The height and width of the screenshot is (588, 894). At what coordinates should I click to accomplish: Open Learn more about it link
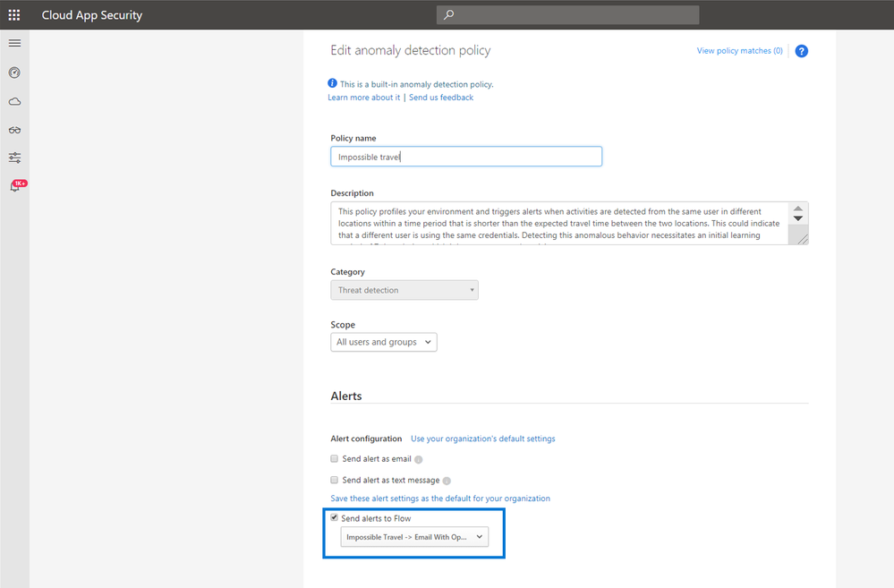(363, 98)
